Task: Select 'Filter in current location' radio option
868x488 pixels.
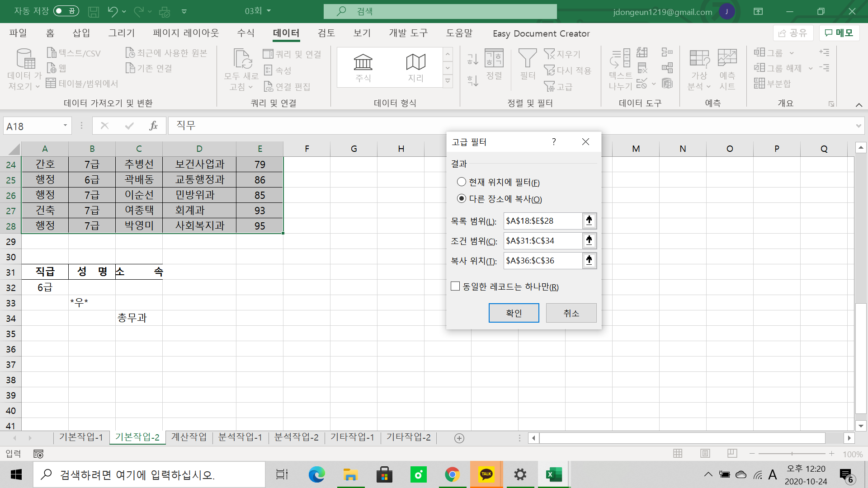Action: (x=462, y=182)
